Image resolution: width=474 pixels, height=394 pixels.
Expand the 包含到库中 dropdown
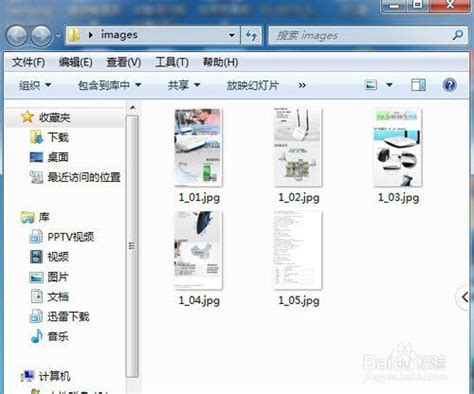109,85
